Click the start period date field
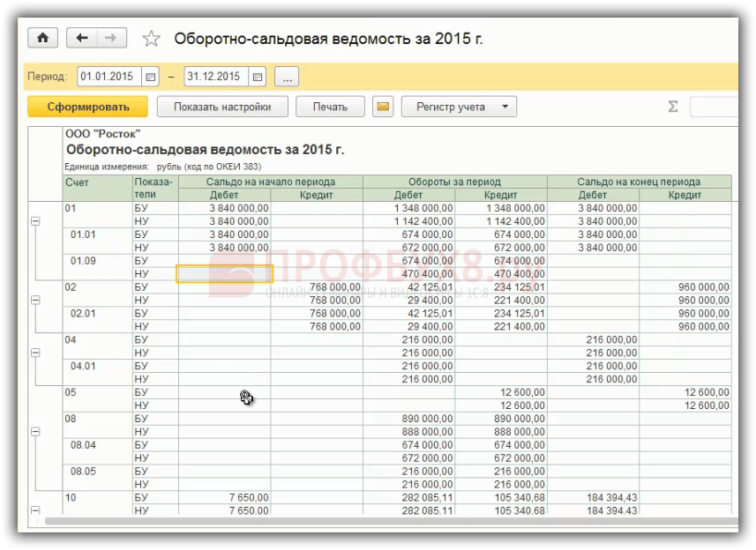The image size is (756, 550). 109,77
